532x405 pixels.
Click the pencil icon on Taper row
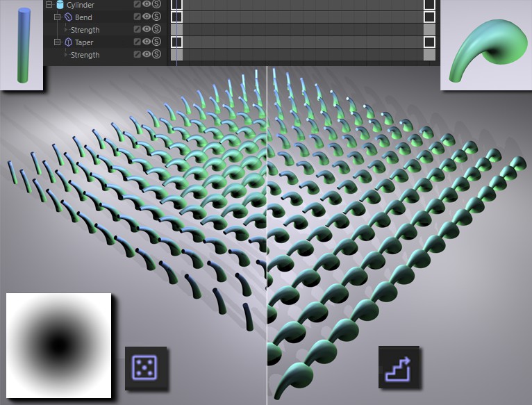137,42
